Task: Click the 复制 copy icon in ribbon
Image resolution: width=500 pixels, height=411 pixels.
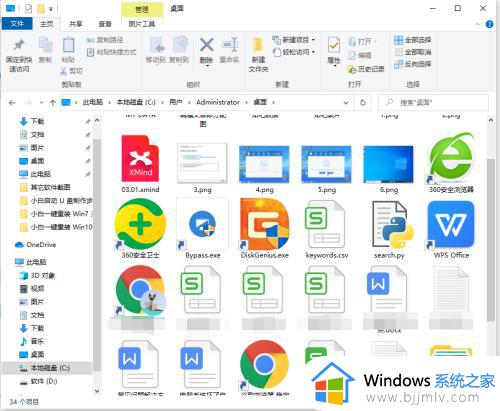Action: (x=46, y=45)
